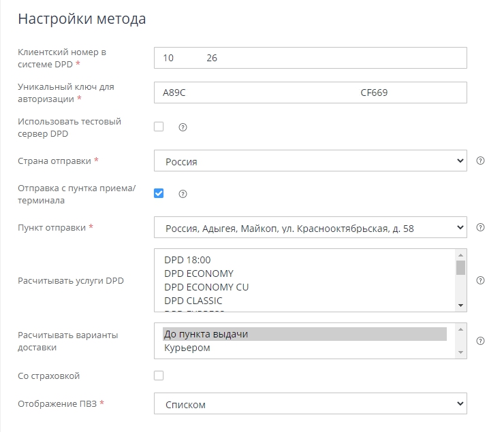Select DPD ECONOMY CU service option

[x=206, y=287]
